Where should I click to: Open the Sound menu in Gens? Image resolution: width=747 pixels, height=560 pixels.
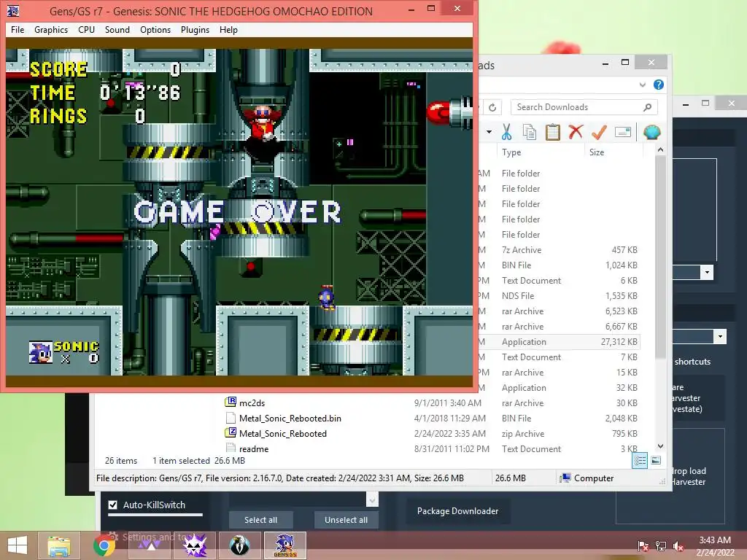pos(117,29)
